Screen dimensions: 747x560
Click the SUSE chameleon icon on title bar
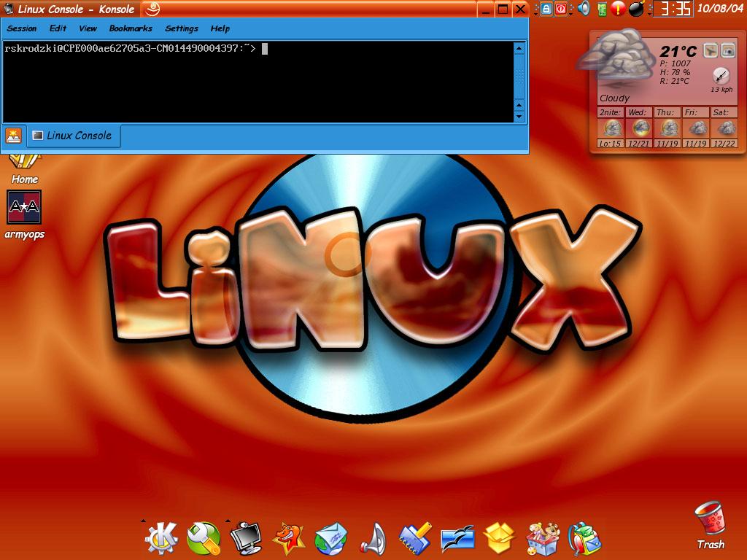point(152,9)
